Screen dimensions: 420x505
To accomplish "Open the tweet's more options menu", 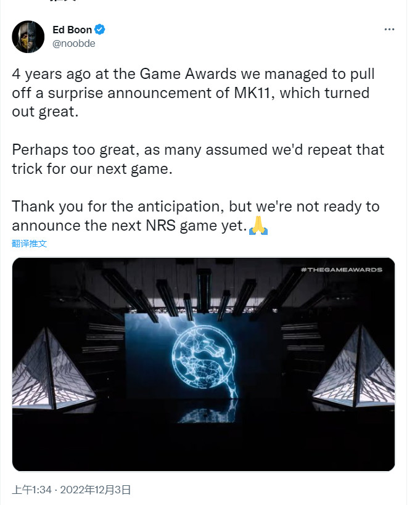I will pos(389,30).
